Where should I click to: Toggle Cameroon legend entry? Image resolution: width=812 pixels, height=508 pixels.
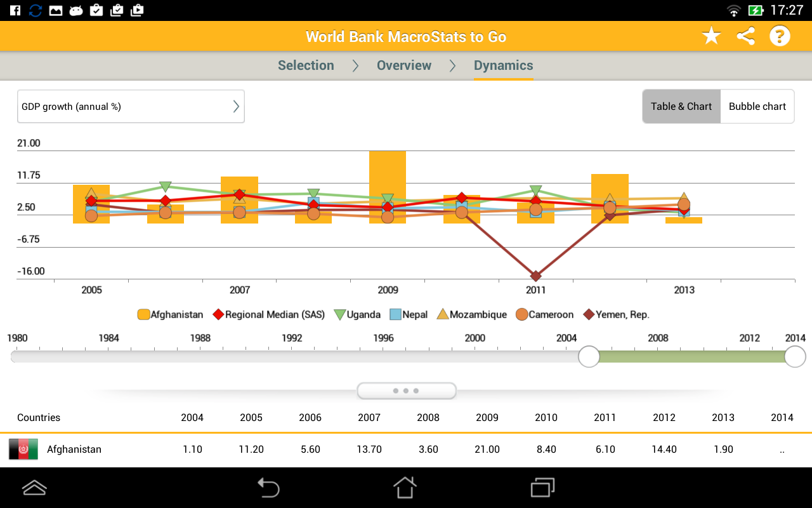pyautogui.click(x=544, y=314)
